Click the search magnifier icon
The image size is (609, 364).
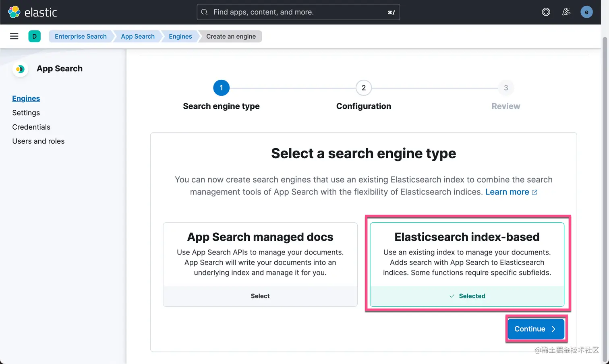point(205,12)
